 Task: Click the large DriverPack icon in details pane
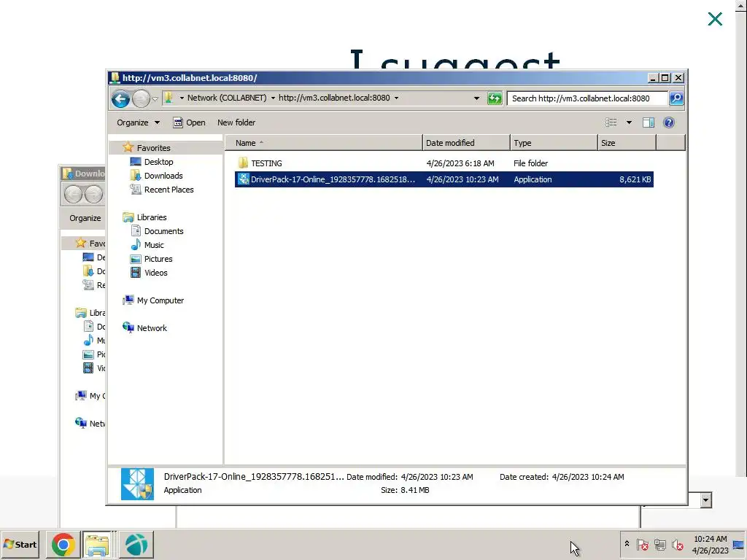pyautogui.click(x=137, y=484)
